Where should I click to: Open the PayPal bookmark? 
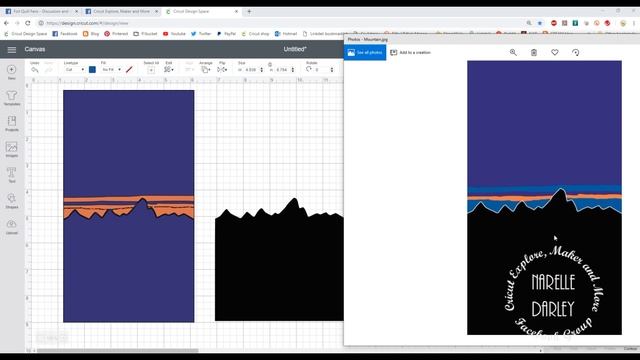click(x=226, y=34)
